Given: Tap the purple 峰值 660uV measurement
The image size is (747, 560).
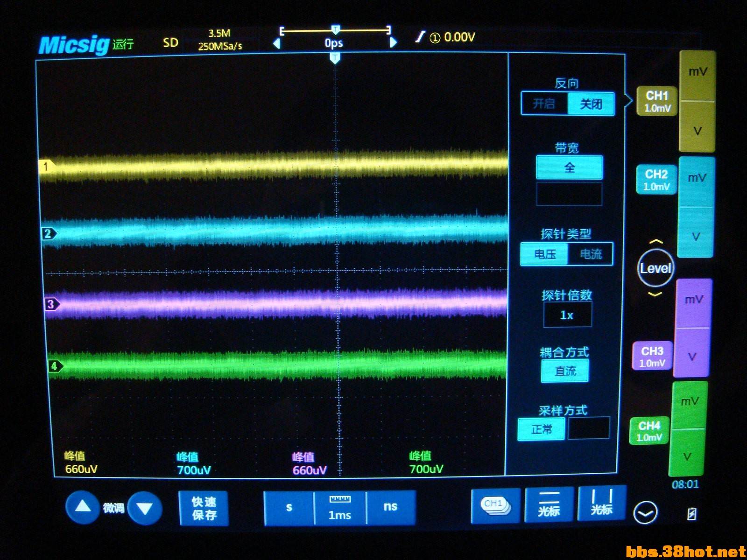Looking at the screenshot, I should (x=309, y=463).
